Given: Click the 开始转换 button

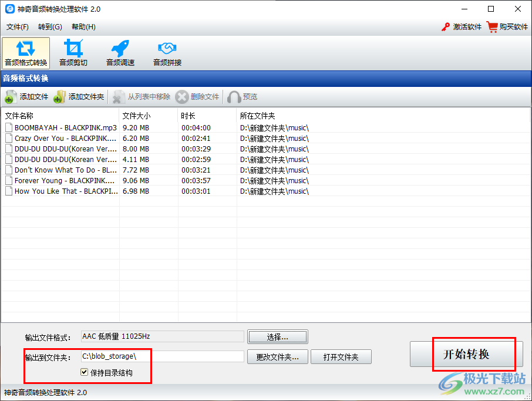Looking at the screenshot, I should coord(466,354).
